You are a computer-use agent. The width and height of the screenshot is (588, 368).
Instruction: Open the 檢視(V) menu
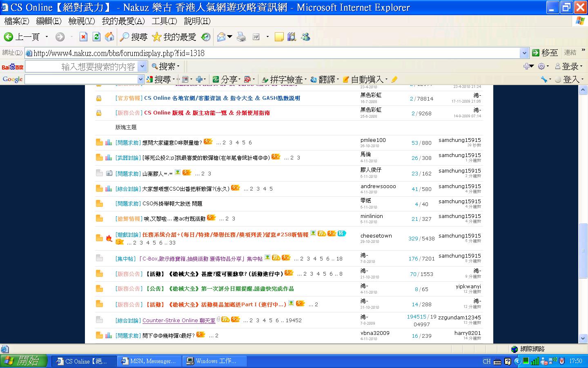pyautogui.click(x=82, y=21)
